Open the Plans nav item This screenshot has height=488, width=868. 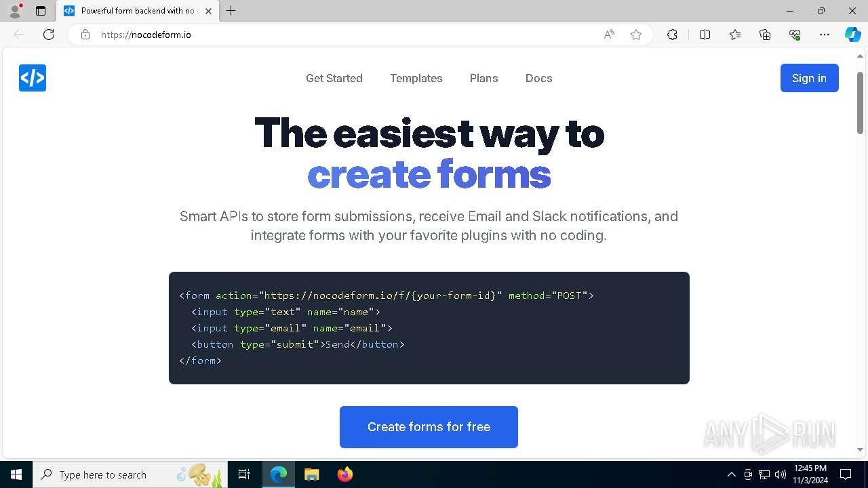point(484,78)
